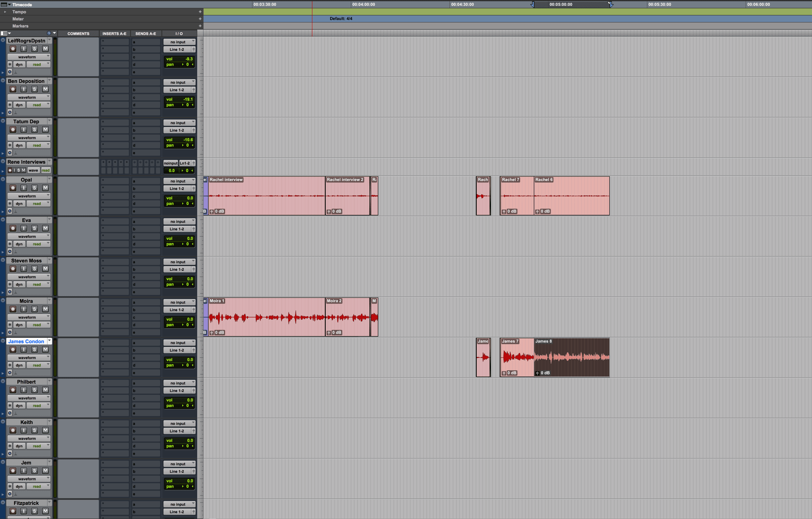The image size is (812, 519).
Task: Open track view selector on LeifRogrsDpstn
Action: pyautogui.click(x=29, y=57)
